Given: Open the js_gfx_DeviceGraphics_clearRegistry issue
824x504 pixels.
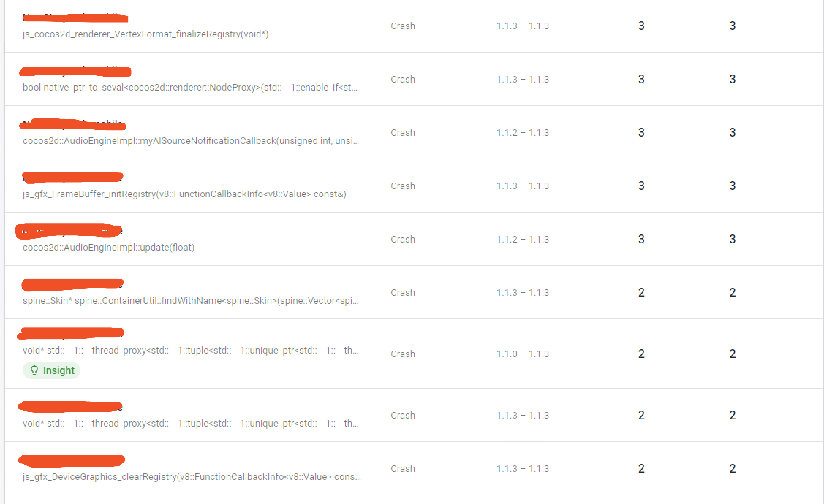Looking at the screenshot, I should (192, 477).
